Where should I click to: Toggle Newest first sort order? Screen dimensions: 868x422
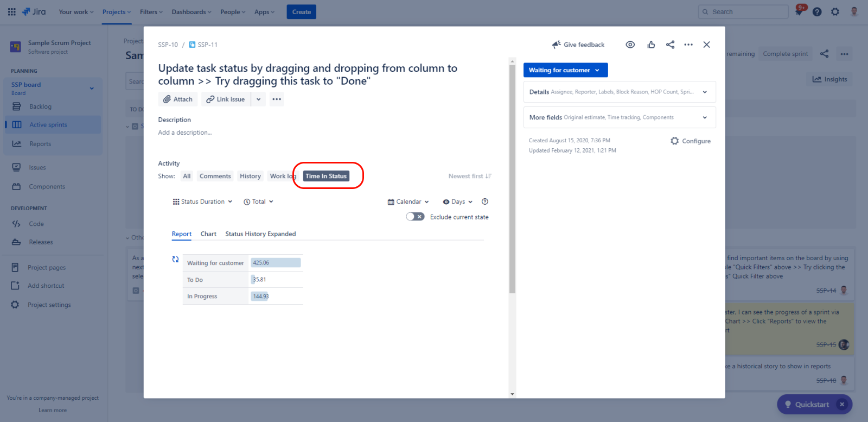coord(469,176)
